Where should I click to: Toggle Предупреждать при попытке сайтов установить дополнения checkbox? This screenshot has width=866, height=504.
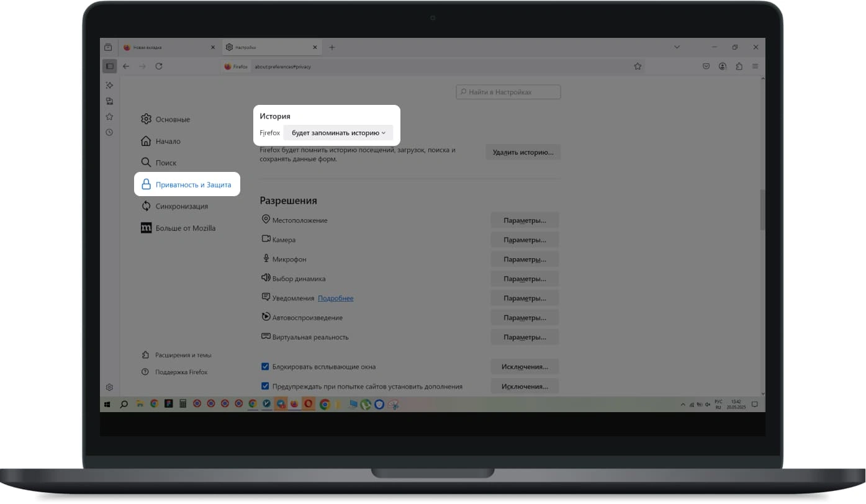(265, 386)
